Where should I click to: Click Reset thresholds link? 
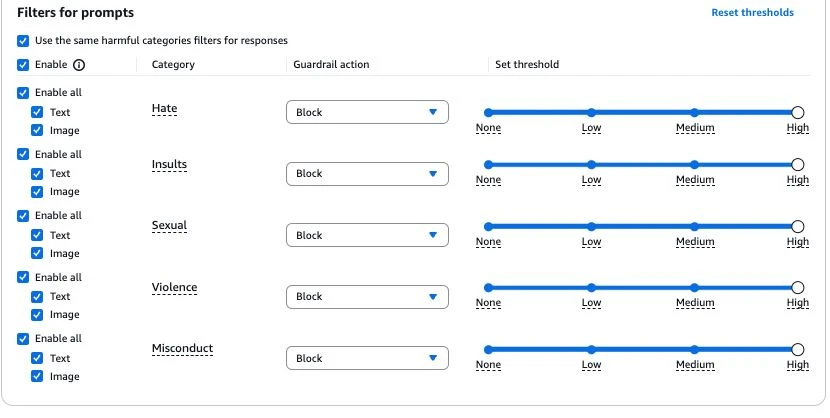click(752, 13)
